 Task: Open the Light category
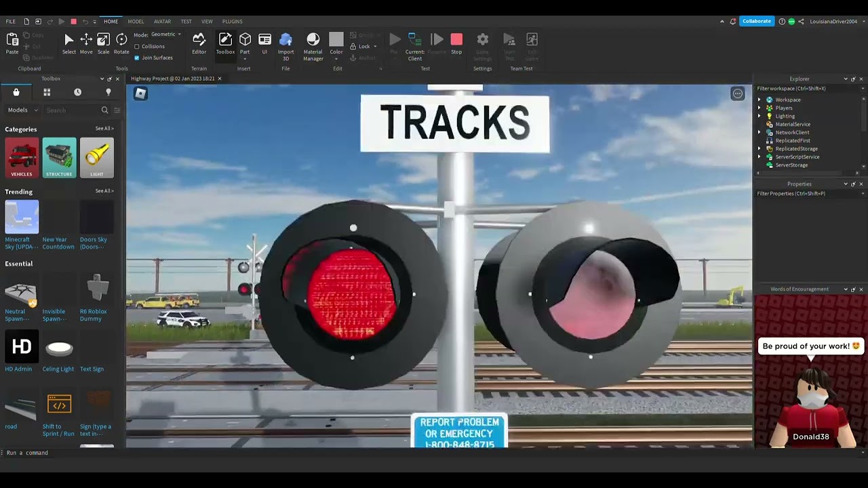pyautogui.click(x=96, y=158)
